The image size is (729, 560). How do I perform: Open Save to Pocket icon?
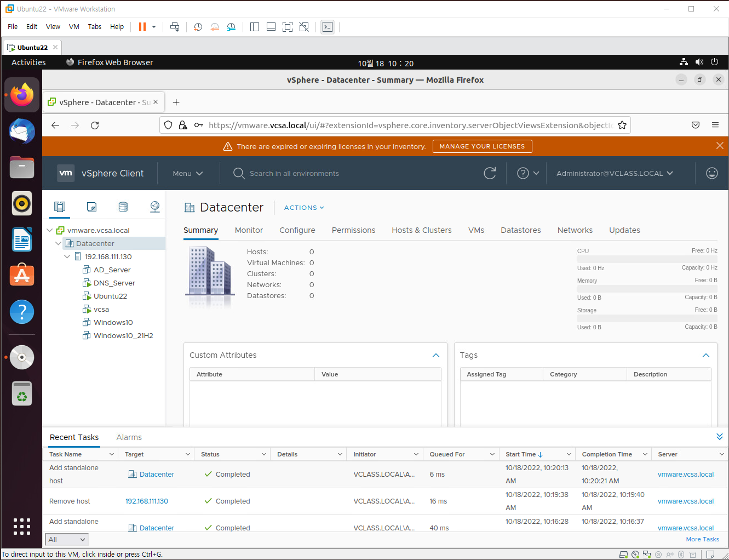pos(696,125)
